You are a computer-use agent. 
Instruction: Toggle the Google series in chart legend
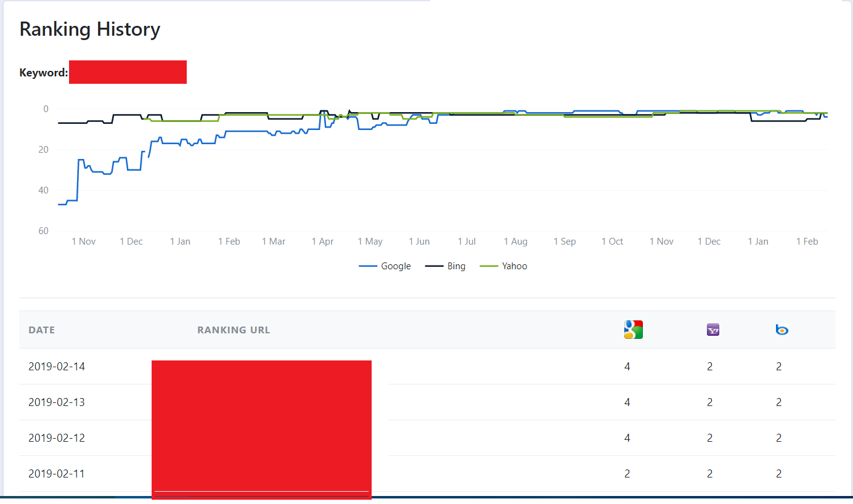[385, 266]
